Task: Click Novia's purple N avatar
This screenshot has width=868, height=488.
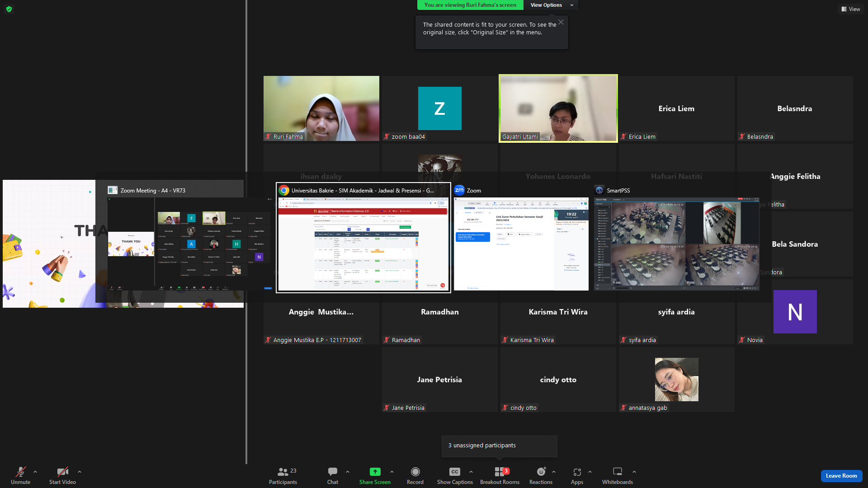Action: click(795, 312)
